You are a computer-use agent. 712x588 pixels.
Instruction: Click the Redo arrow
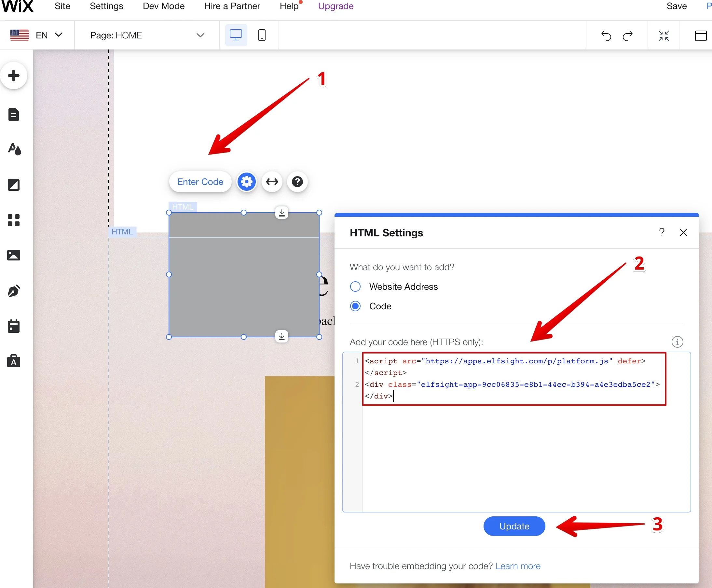[628, 35]
